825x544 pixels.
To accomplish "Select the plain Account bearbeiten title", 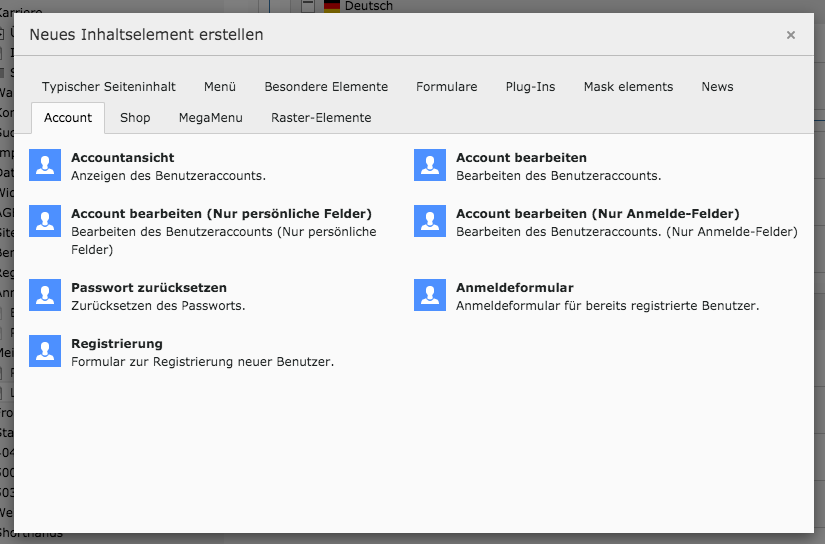I will 521,158.
